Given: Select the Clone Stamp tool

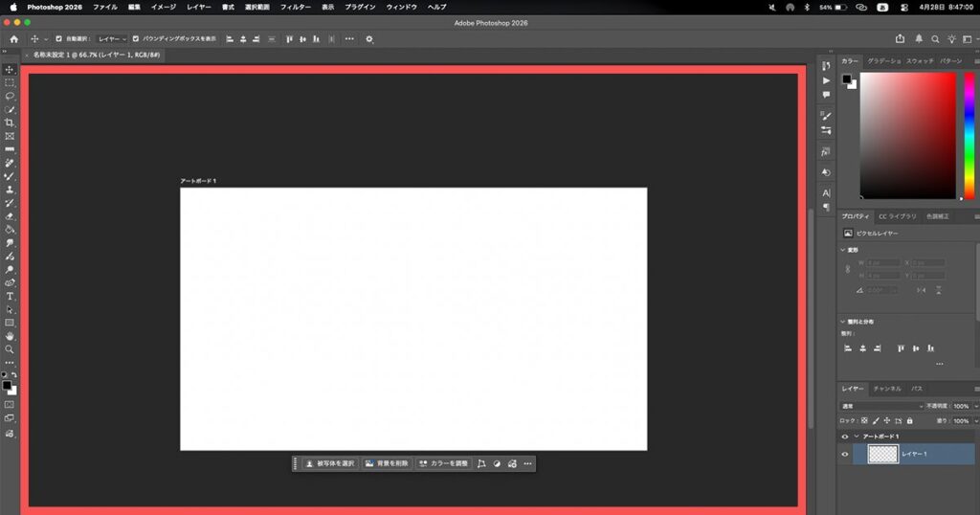Looking at the screenshot, I should [x=10, y=190].
